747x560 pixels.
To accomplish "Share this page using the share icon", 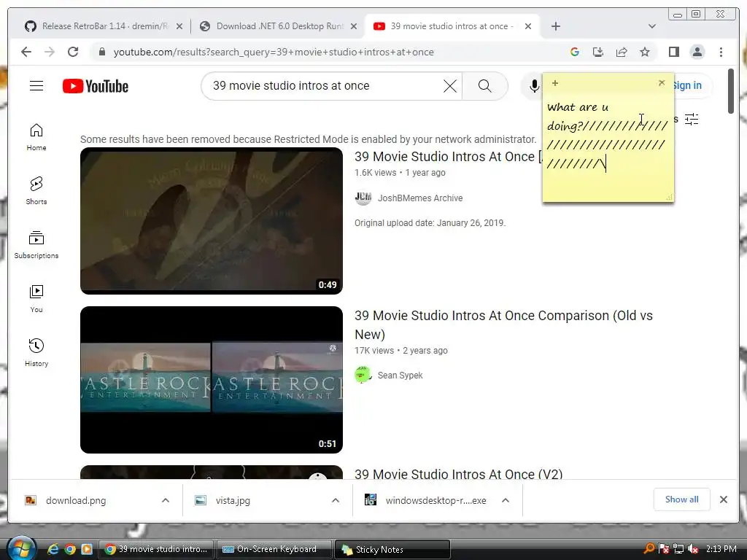I will click(x=622, y=52).
